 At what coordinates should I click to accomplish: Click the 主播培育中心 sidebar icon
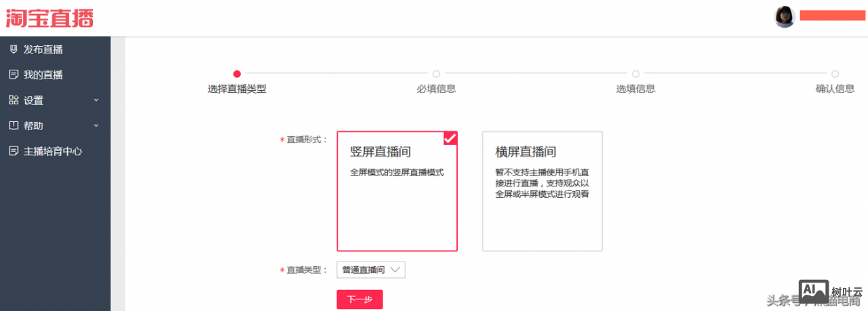(13, 151)
